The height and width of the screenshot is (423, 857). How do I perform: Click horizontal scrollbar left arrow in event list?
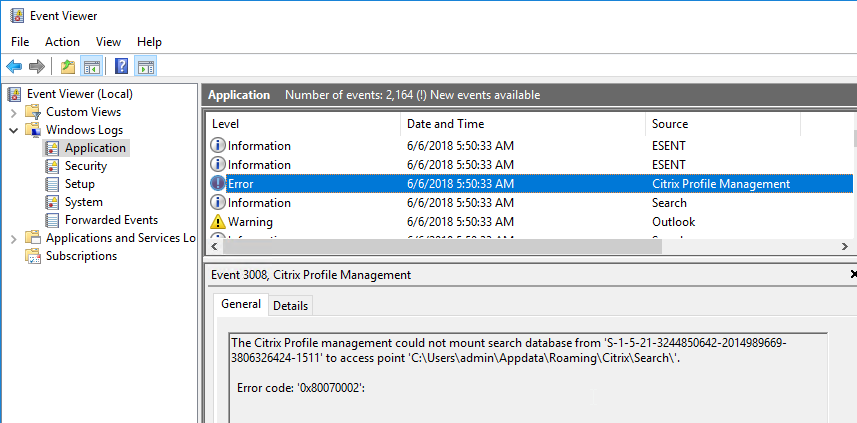pyautogui.click(x=214, y=246)
